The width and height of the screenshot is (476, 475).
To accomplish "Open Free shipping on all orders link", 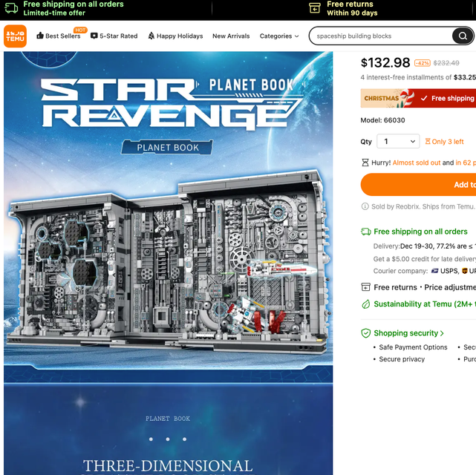I will (x=420, y=232).
